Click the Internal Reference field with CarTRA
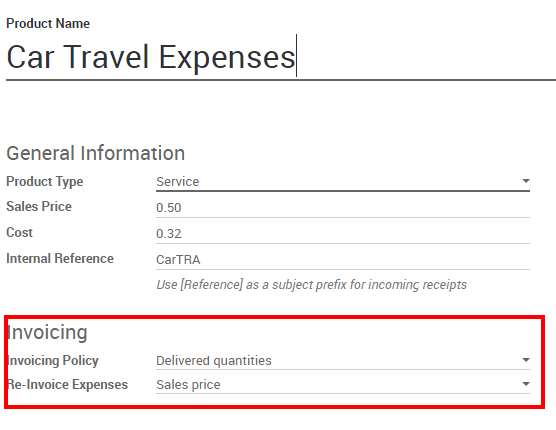 (x=343, y=260)
